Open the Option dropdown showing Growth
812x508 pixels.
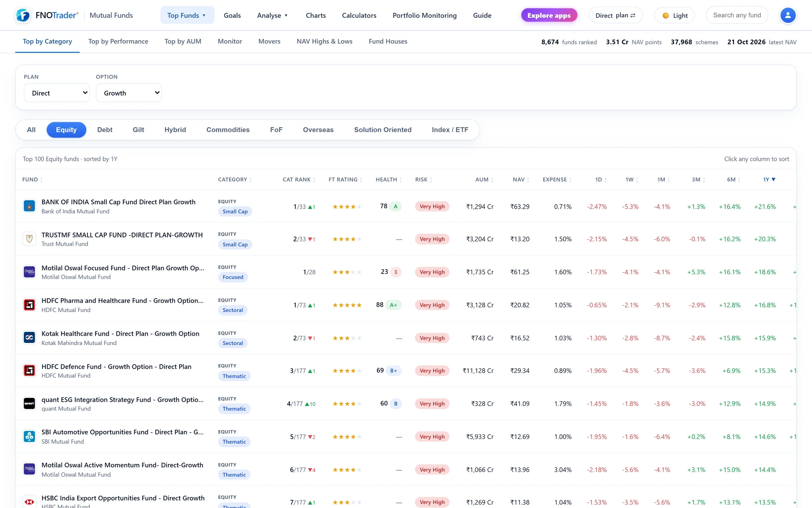(129, 93)
